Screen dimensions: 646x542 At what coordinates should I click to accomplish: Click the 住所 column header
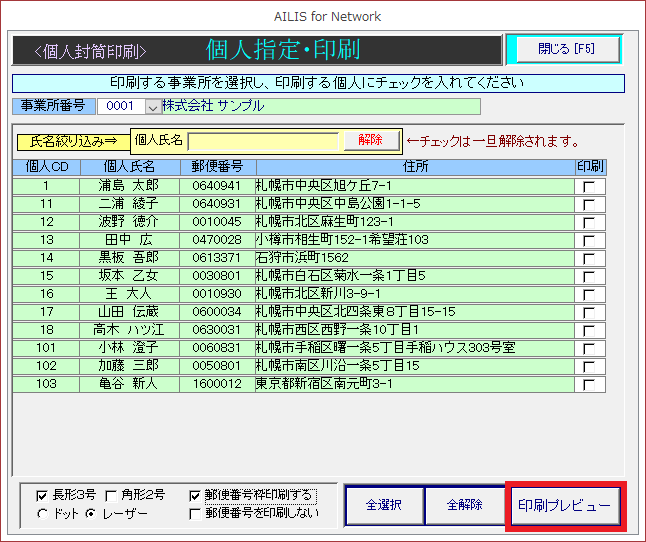pos(415,167)
